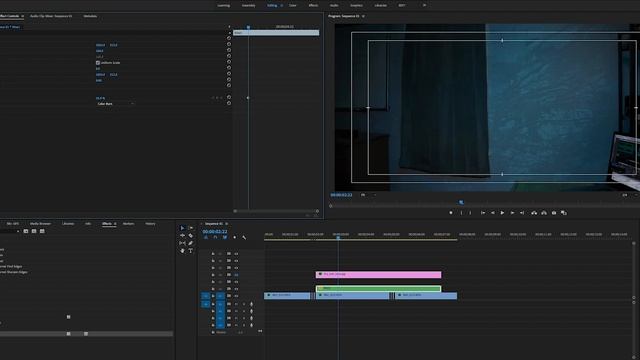Open the History panel tab

150,224
